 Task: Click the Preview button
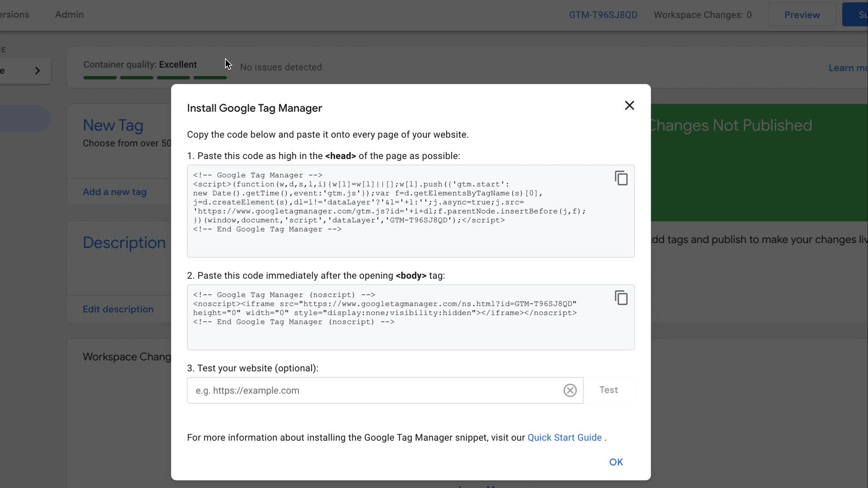801,15
